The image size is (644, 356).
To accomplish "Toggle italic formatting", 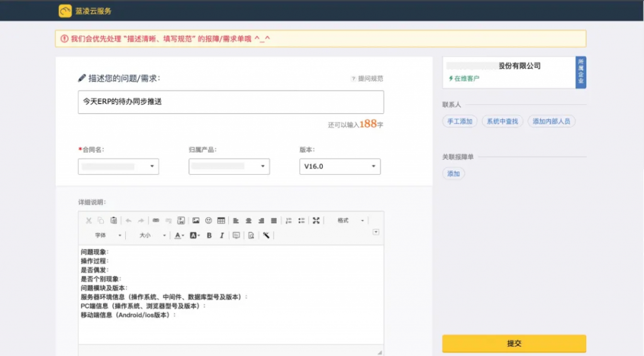I will point(220,235).
